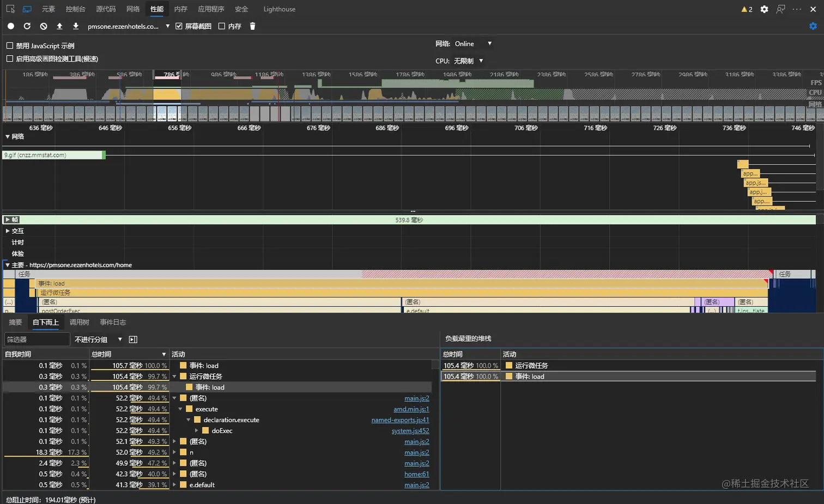This screenshot has height=504, width=824.
Task: Load a profile with the upload icon
Action: pos(59,26)
